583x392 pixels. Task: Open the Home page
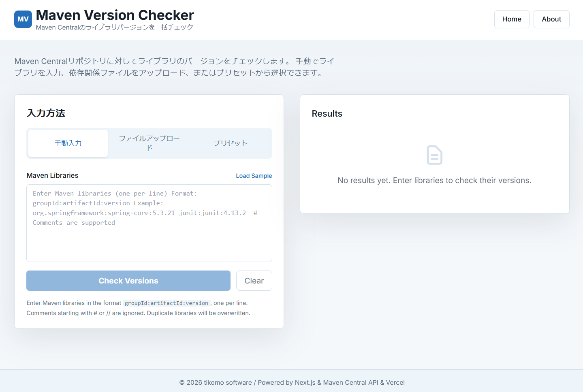pyautogui.click(x=512, y=19)
